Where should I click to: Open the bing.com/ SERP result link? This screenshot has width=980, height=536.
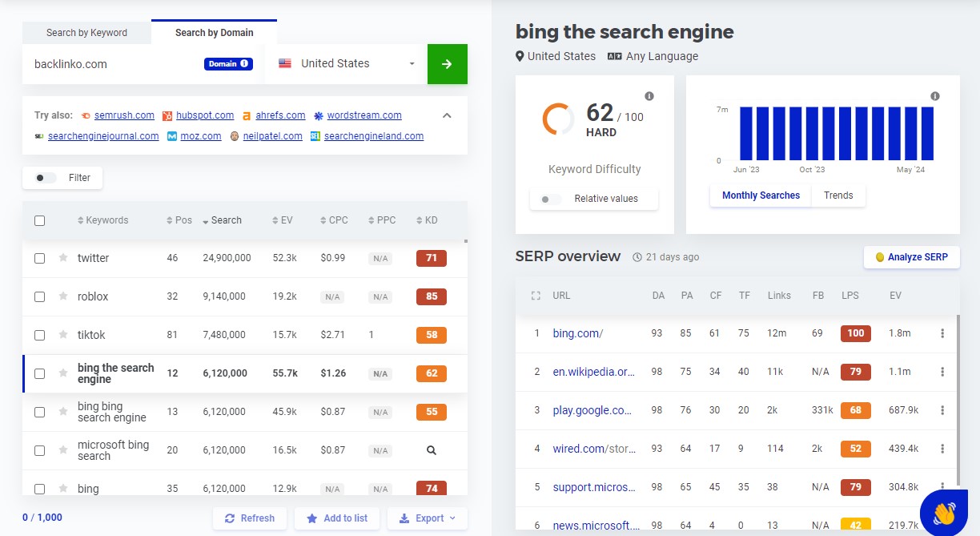(x=577, y=333)
